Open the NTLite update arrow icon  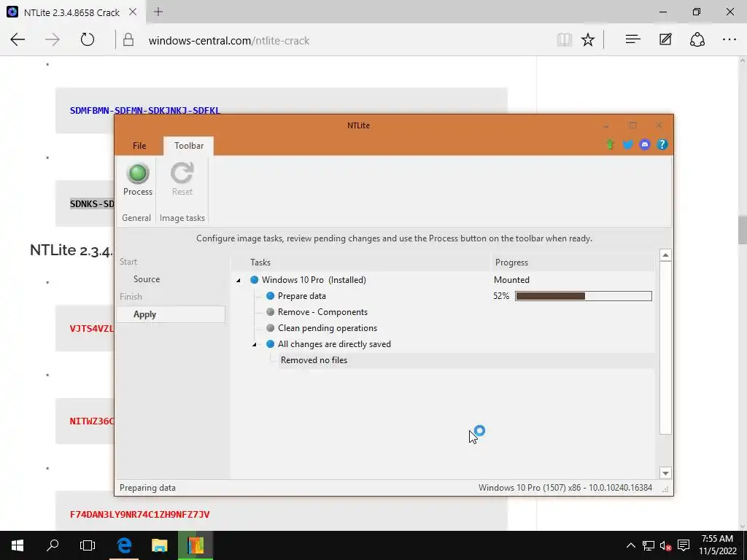point(611,144)
